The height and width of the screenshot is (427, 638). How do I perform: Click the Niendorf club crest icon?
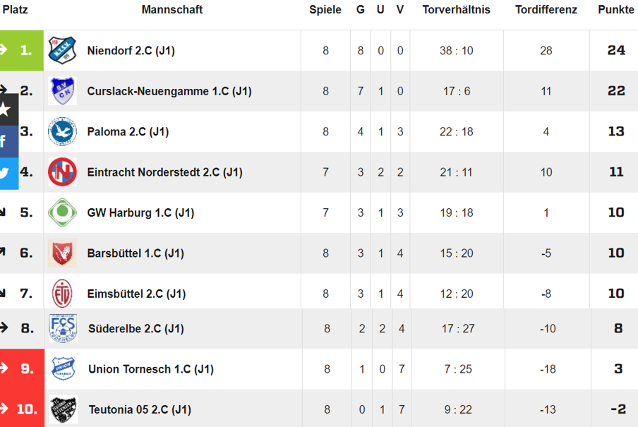[x=62, y=50]
